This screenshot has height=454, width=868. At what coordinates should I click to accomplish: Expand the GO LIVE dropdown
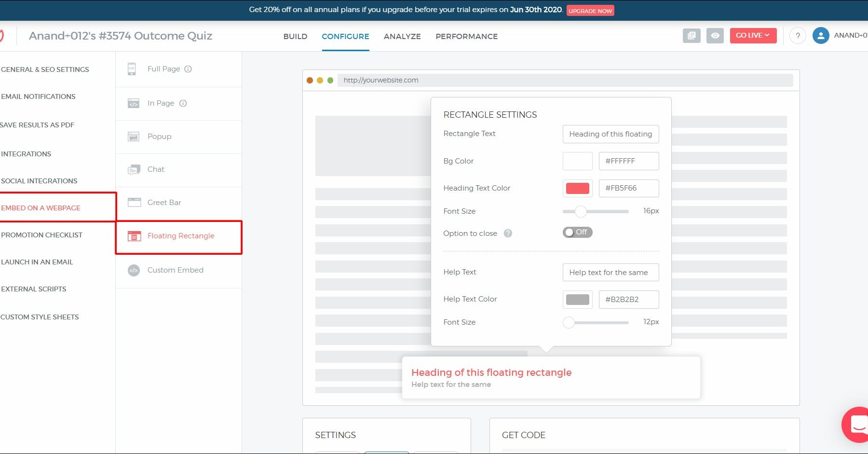tap(753, 36)
